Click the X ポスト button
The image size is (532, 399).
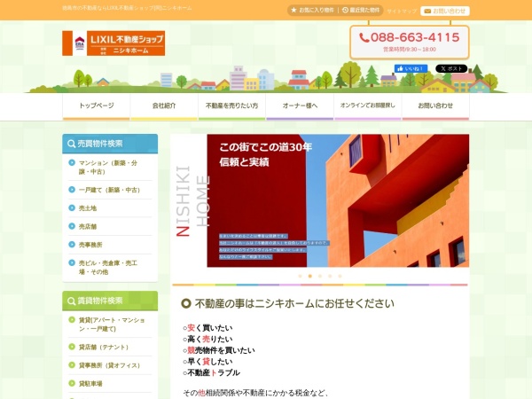pos(451,68)
